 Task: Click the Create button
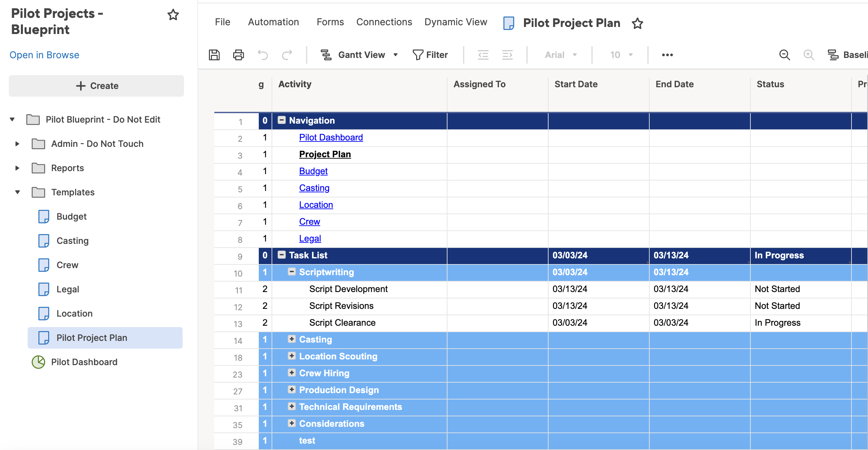[x=96, y=86]
